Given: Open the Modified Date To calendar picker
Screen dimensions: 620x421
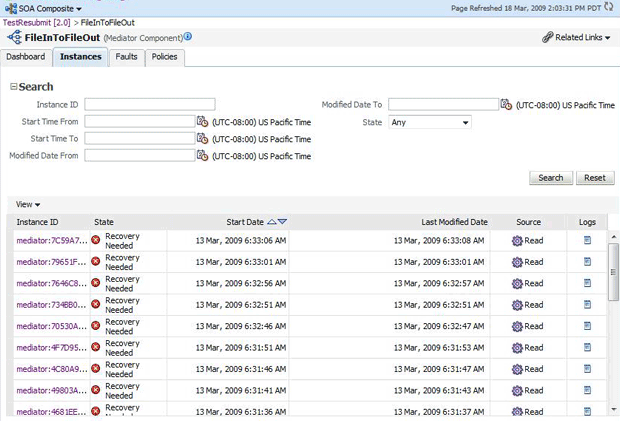Looking at the screenshot, I should pos(506,104).
